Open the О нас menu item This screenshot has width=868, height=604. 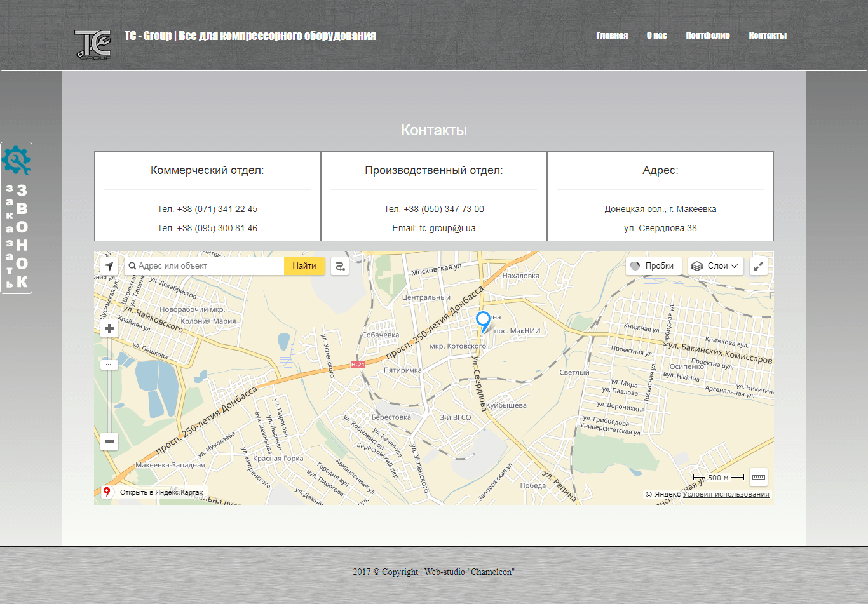coord(657,36)
